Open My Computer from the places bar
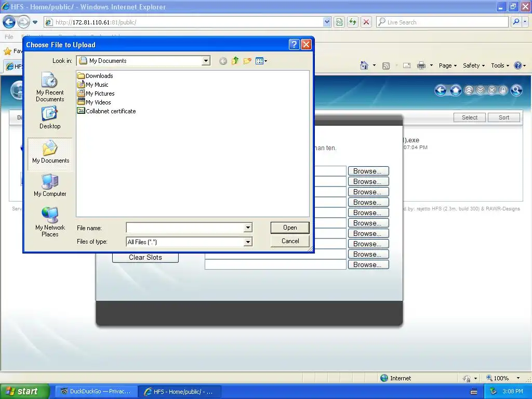 pos(50,185)
